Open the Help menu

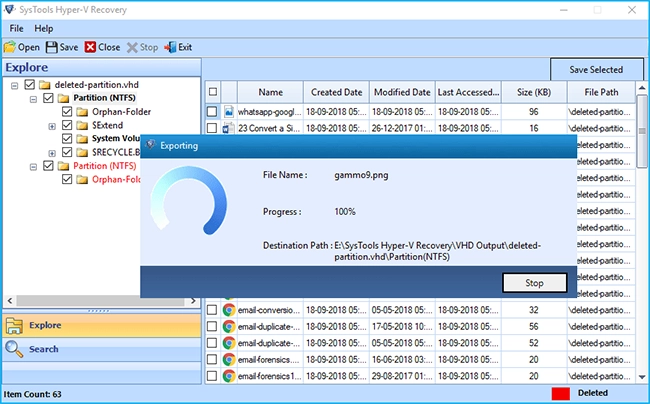[x=44, y=29]
